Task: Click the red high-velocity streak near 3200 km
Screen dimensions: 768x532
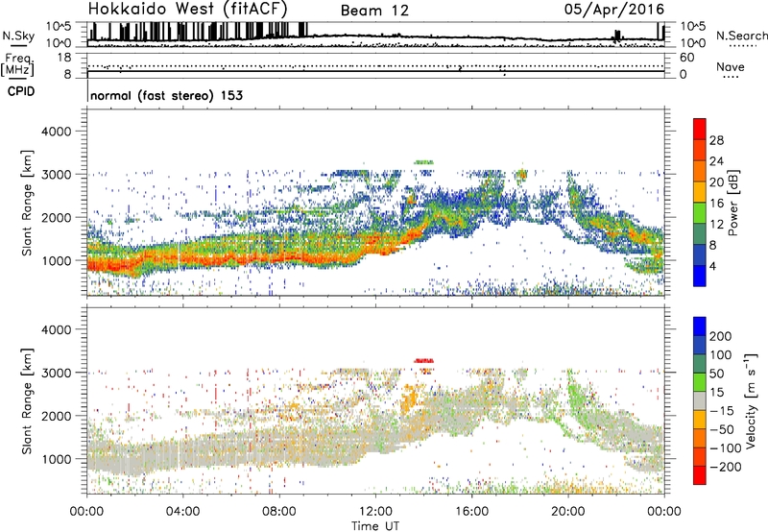Action: (x=423, y=361)
